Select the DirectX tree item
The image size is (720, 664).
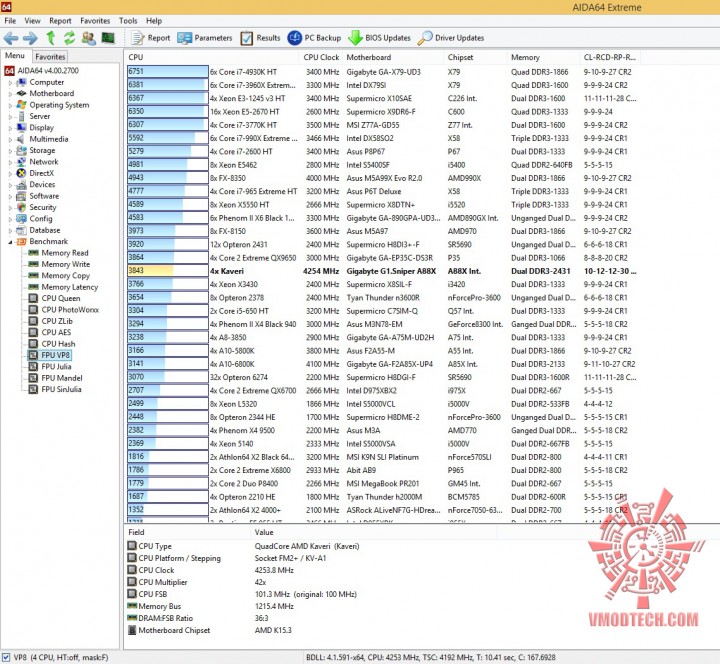tap(41, 173)
